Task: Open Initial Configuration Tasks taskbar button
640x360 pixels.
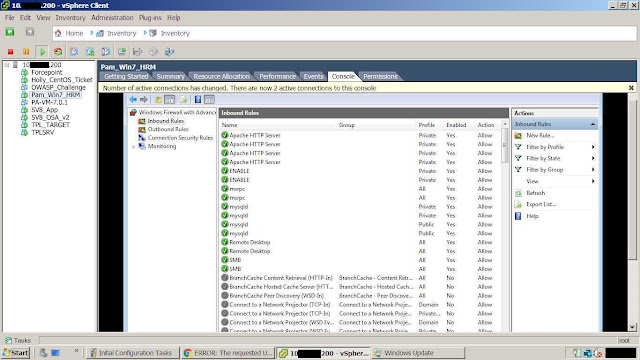Action: [x=133, y=353]
